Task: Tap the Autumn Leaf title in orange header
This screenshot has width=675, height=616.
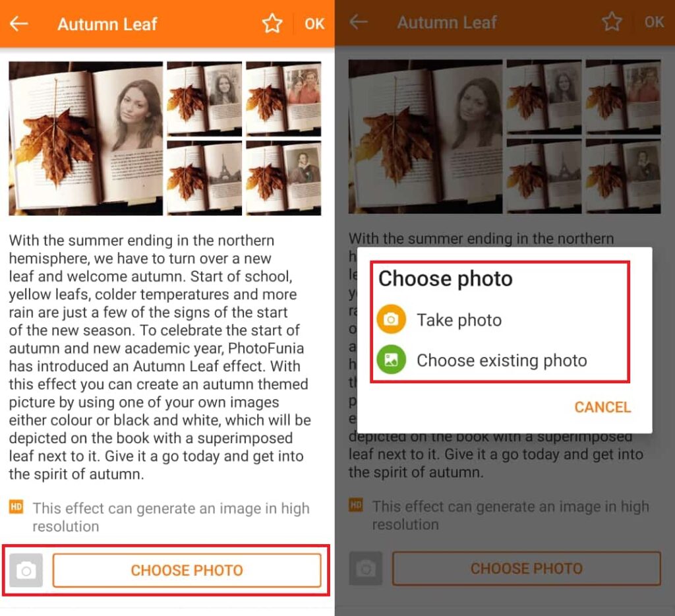Action: (107, 24)
